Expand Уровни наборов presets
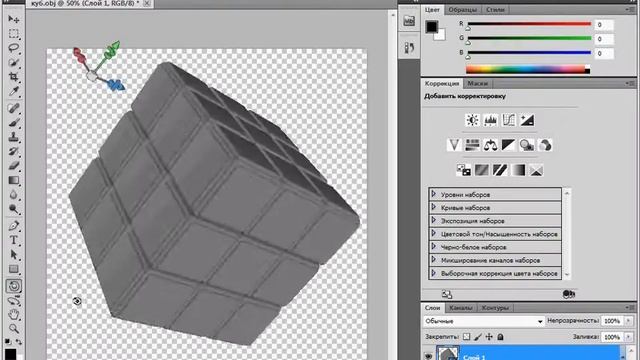 [434, 194]
